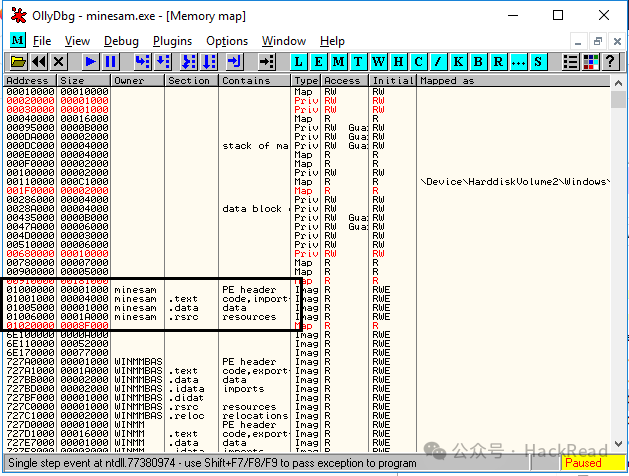This screenshot has height=476, width=629.
Task: Sort memory map by Address column header
Action: coord(30,81)
